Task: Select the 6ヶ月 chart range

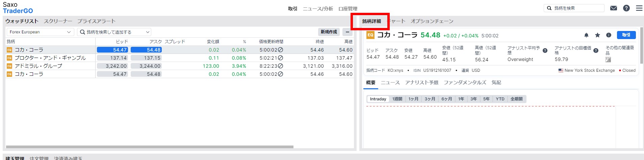Action: coord(446,99)
